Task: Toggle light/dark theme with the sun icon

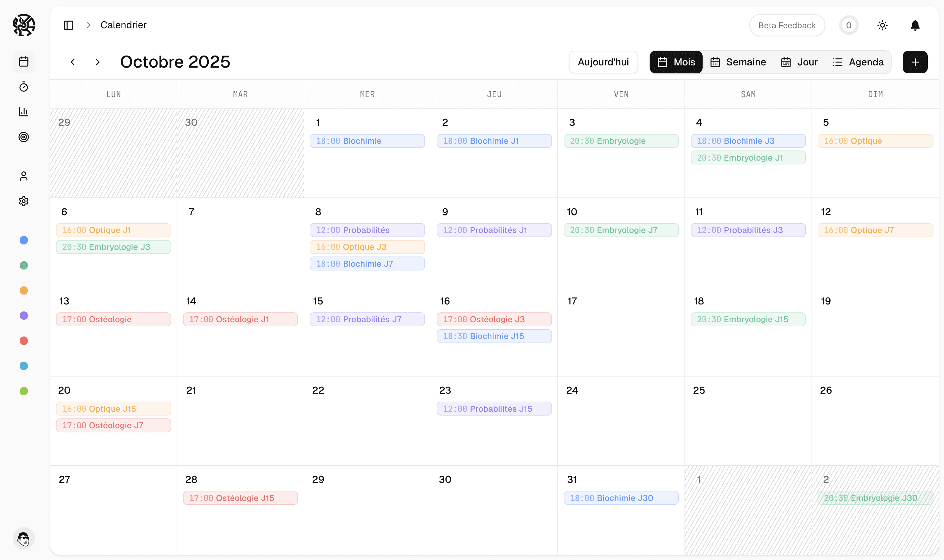Action: tap(882, 25)
